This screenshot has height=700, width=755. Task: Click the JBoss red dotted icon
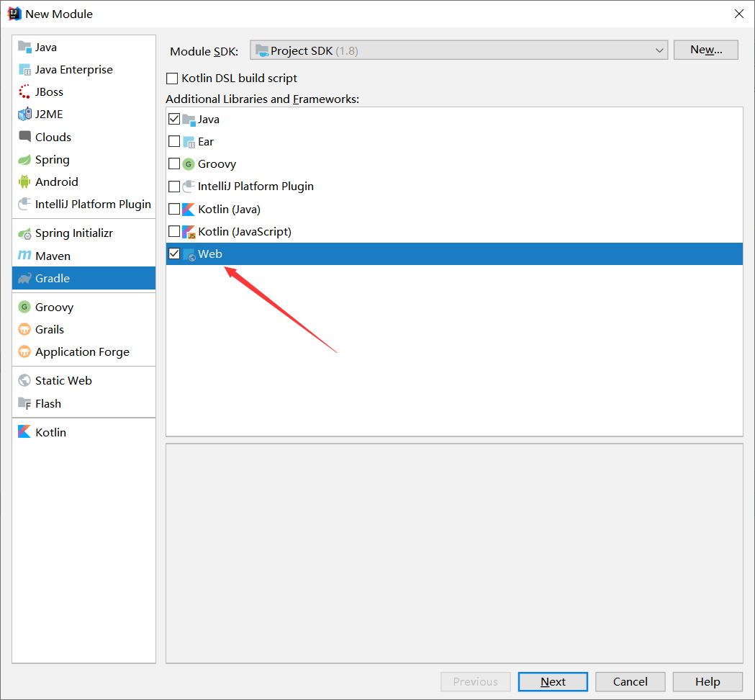tap(24, 91)
